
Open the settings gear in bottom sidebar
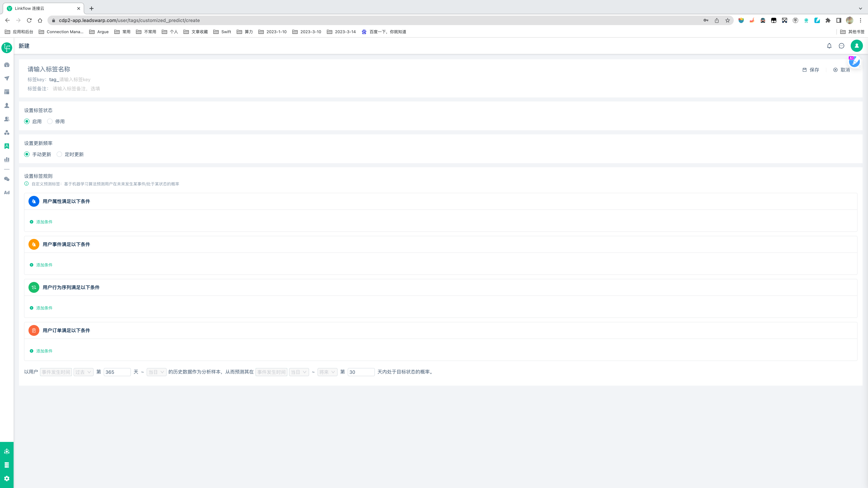coord(7,479)
